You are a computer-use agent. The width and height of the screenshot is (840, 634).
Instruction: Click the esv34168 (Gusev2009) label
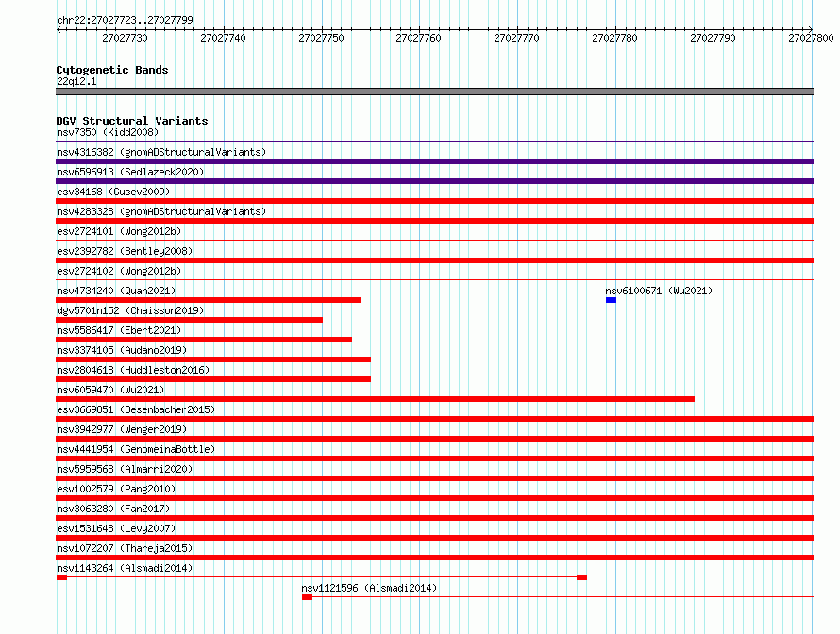coord(113,192)
